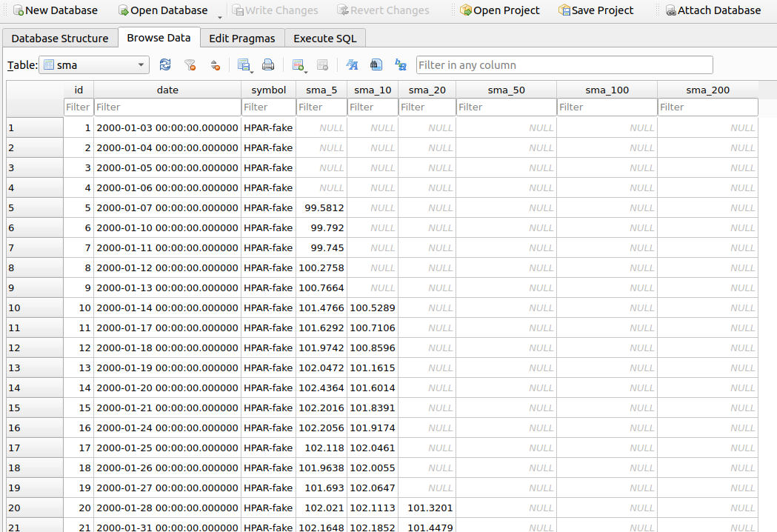
Task: Focus the 'Filter in any column' field
Action: click(x=564, y=65)
